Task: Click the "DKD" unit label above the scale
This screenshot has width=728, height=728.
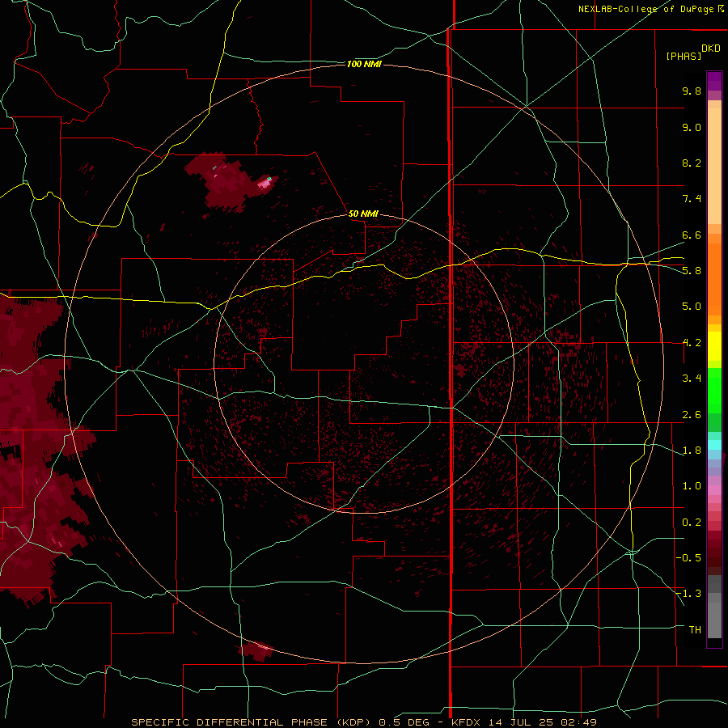Action: (x=711, y=49)
